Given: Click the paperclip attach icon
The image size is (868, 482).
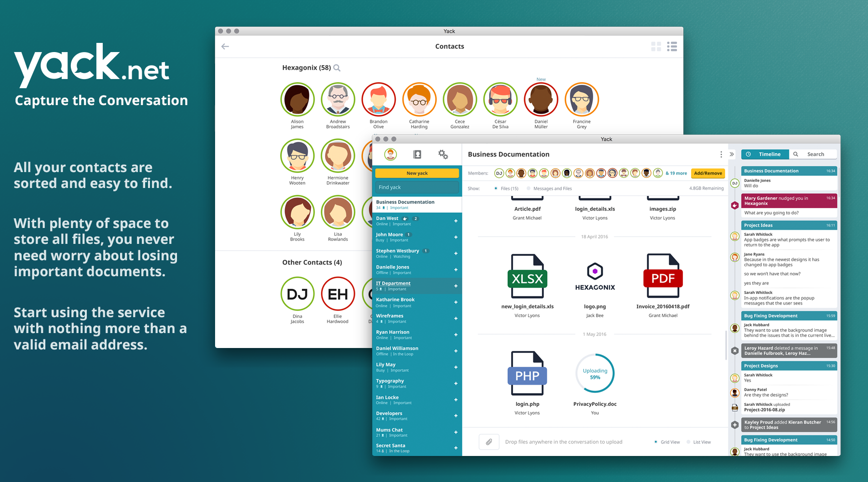Looking at the screenshot, I should pos(489,442).
